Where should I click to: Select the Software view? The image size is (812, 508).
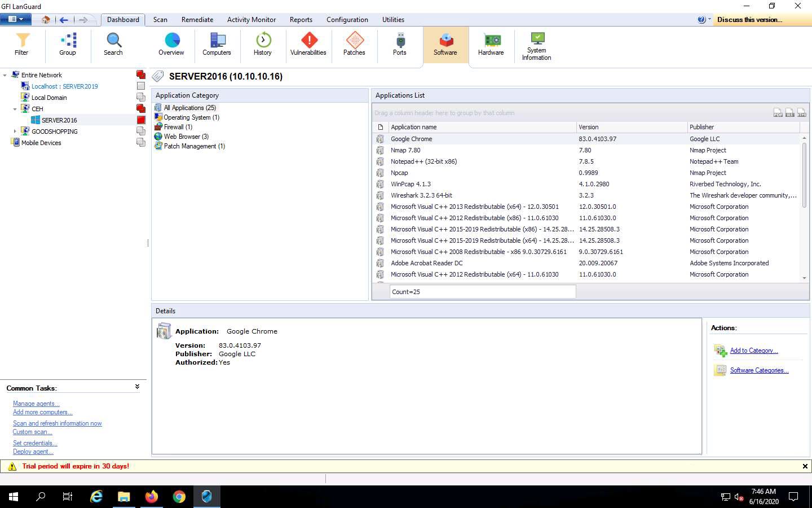[445, 45]
